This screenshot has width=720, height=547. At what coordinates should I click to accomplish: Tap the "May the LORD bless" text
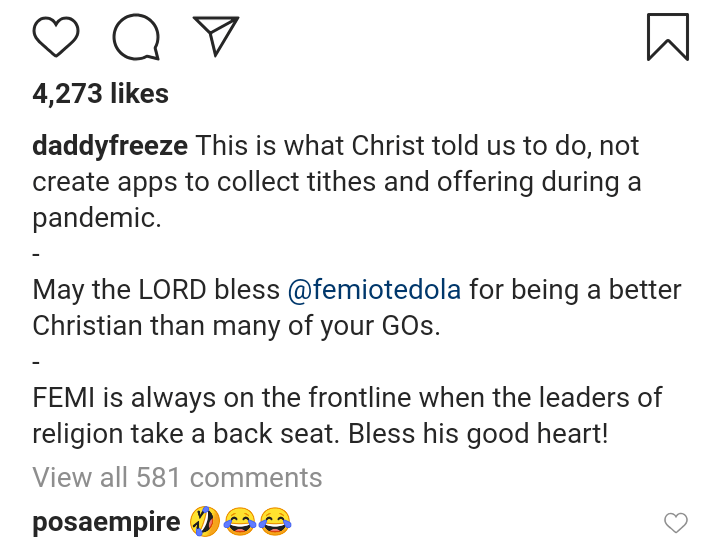pyautogui.click(x=156, y=290)
